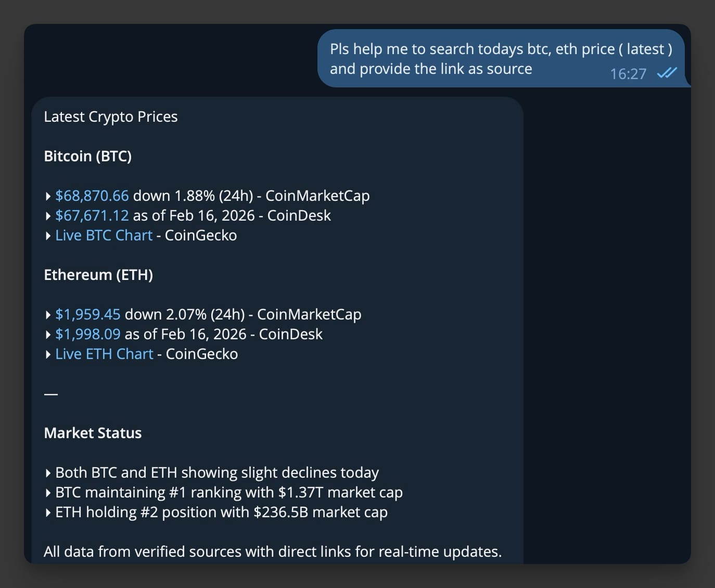The height and width of the screenshot is (588, 715).
Task: Click the Market Status bold heading
Action: click(x=93, y=433)
